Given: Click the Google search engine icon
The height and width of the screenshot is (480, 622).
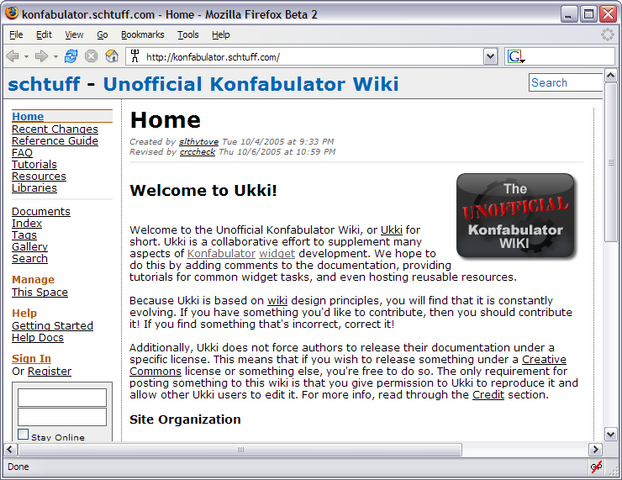Looking at the screenshot, I should (516, 57).
